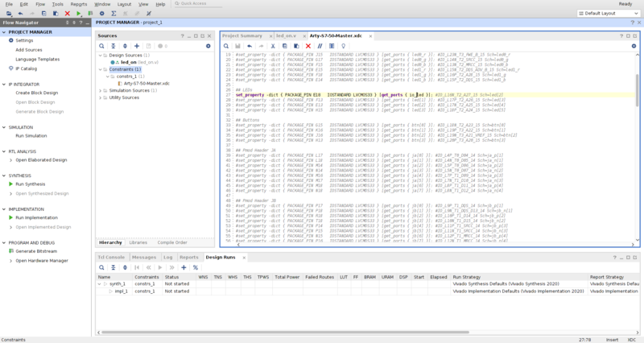
Task: Switch to the Compile Order tab
Action: coord(172,242)
